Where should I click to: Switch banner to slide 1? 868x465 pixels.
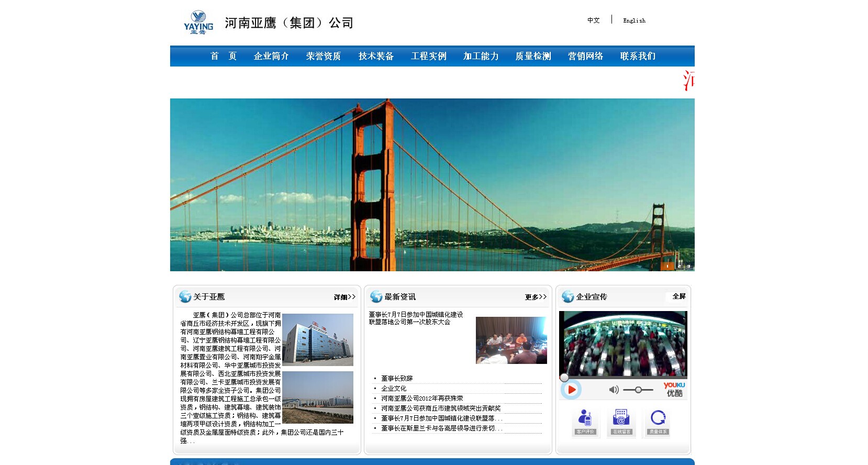[667, 266]
